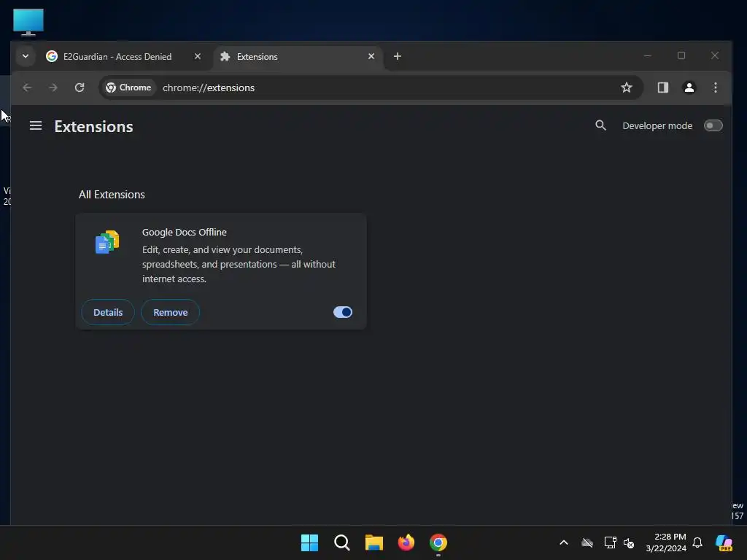The height and width of the screenshot is (560, 747).
Task: Click the muted volume tray icon
Action: [x=629, y=542]
